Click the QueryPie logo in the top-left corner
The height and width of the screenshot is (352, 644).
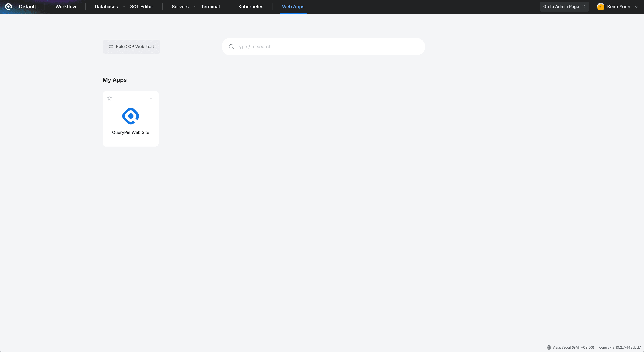click(8, 6)
